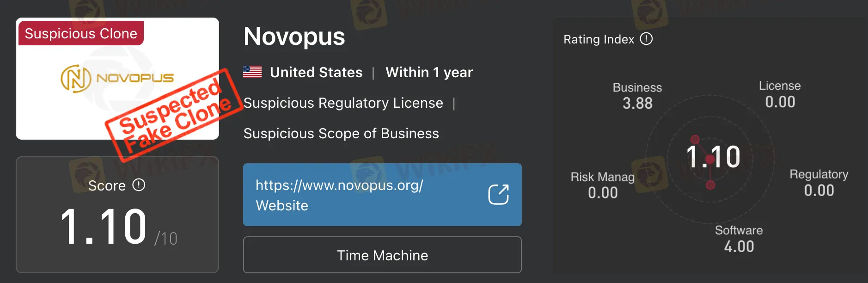Click the info icon beside Score
Image resolution: width=868 pixels, height=283 pixels.
[x=139, y=185]
